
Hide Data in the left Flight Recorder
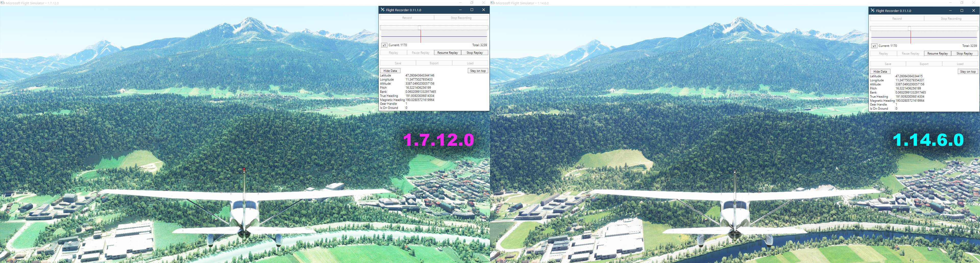pyautogui.click(x=390, y=71)
